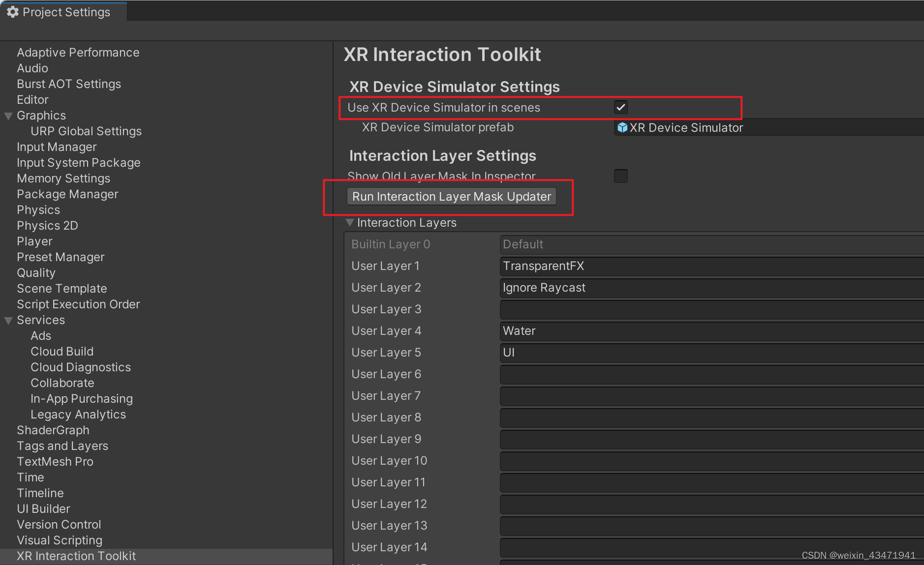This screenshot has height=565, width=924.
Task: Open Time settings
Action: pyautogui.click(x=31, y=477)
